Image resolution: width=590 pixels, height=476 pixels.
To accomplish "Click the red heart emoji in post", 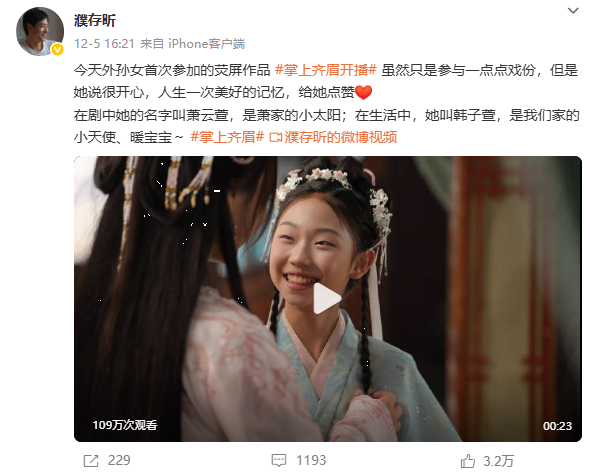I will coord(363,92).
